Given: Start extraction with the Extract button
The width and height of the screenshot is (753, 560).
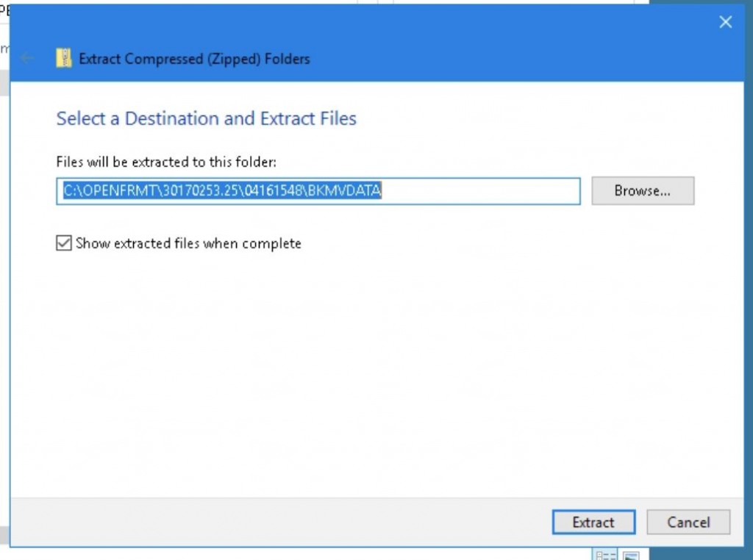Looking at the screenshot, I should tap(593, 523).
